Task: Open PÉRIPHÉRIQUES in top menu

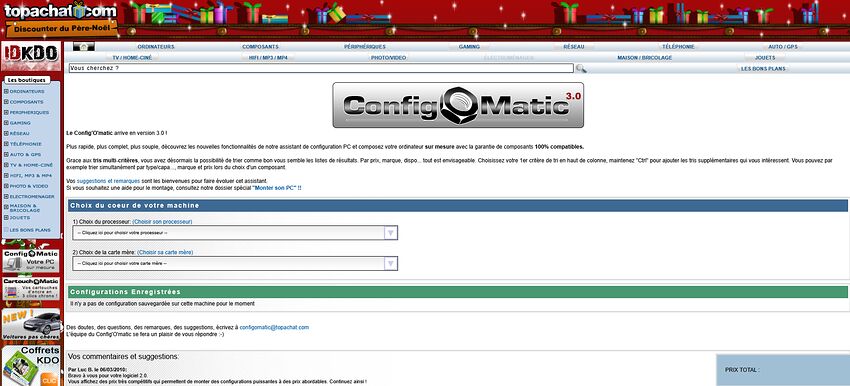Action: pyautogui.click(x=365, y=47)
